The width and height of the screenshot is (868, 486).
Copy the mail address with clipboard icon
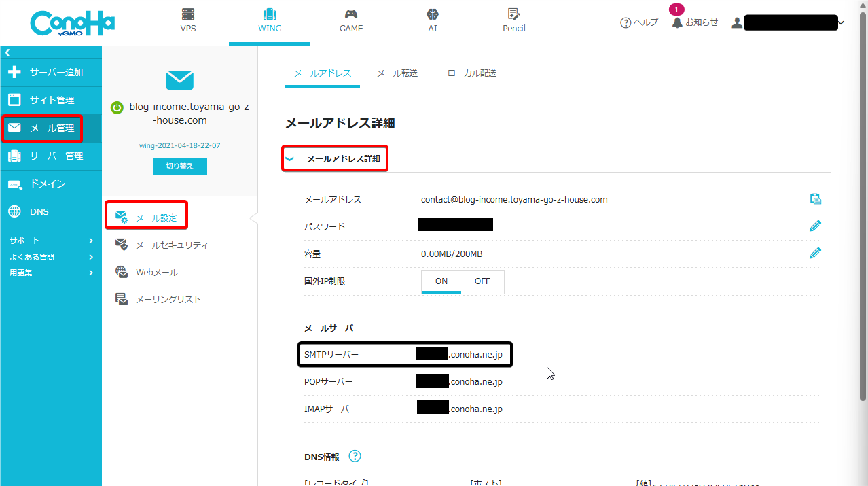point(816,199)
